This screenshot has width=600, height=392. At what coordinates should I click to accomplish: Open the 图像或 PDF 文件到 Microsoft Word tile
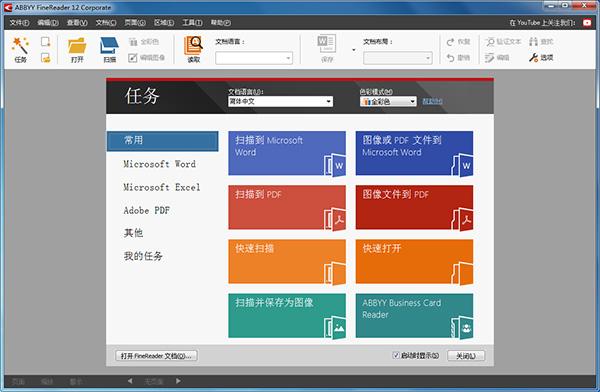pos(414,154)
